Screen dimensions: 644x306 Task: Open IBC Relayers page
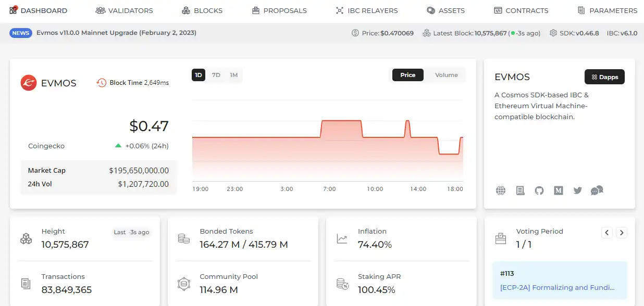coord(367,10)
